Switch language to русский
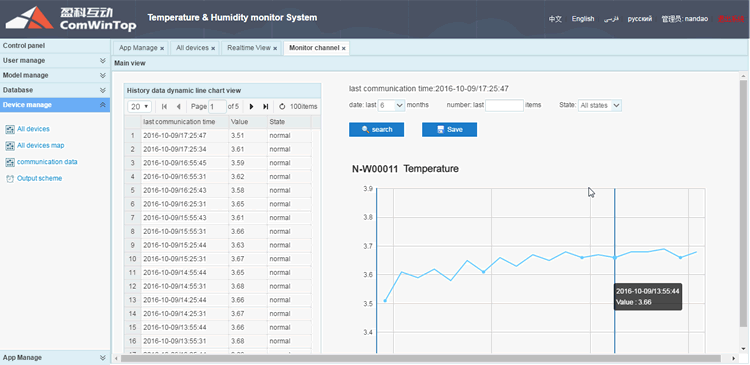The image size is (750, 365). (640, 19)
